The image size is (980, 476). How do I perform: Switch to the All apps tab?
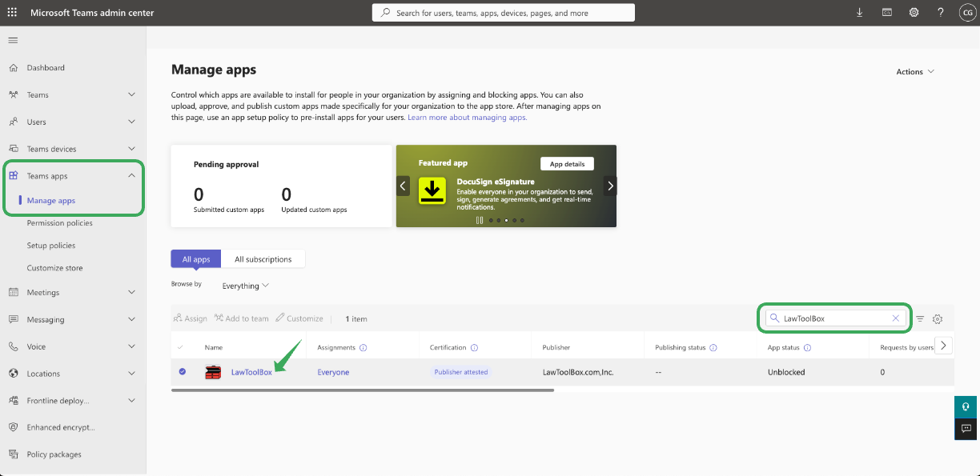pos(196,259)
